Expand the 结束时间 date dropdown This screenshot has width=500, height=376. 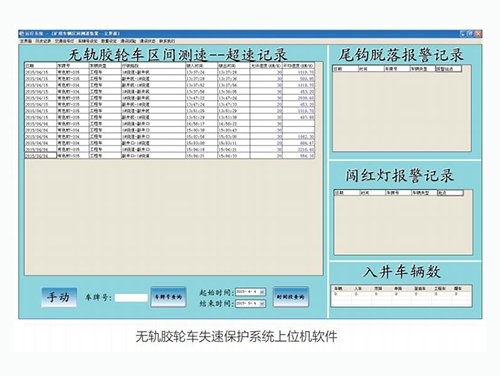click(262, 303)
